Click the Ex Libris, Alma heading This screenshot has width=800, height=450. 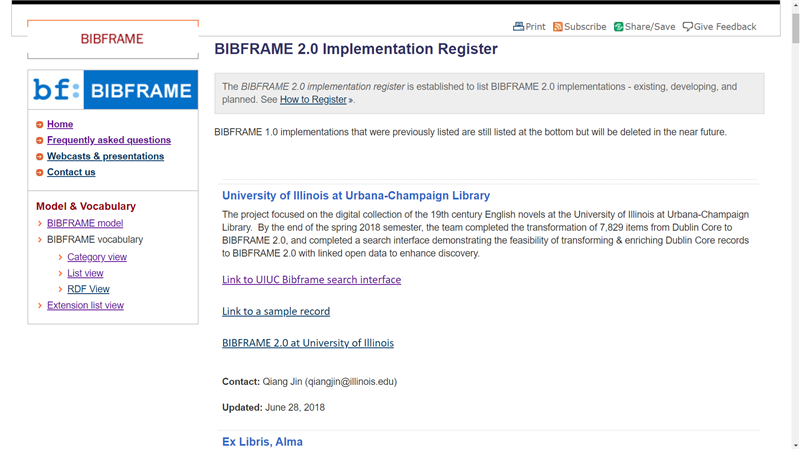pyautogui.click(x=262, y=442)
